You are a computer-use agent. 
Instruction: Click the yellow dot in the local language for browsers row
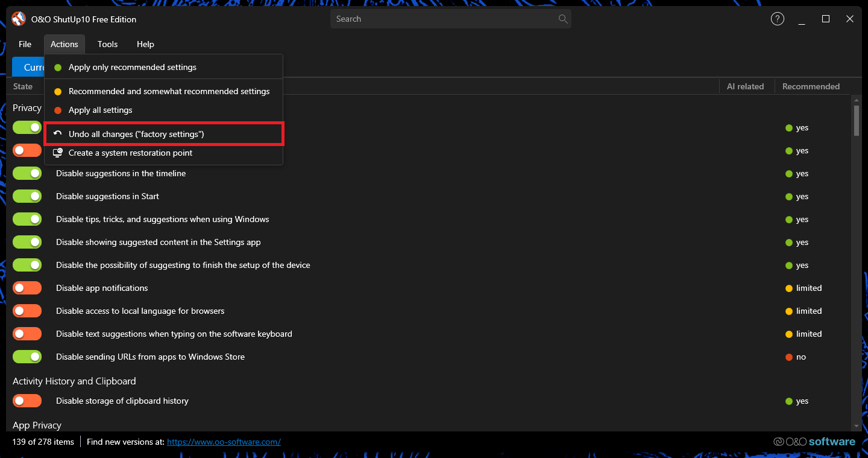tap(789, 311)
